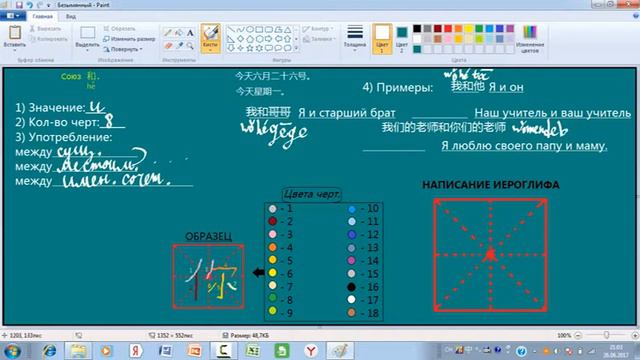Open the shape Fill (Заливка) dropdown
640x360 pixels.
point(320,39)
